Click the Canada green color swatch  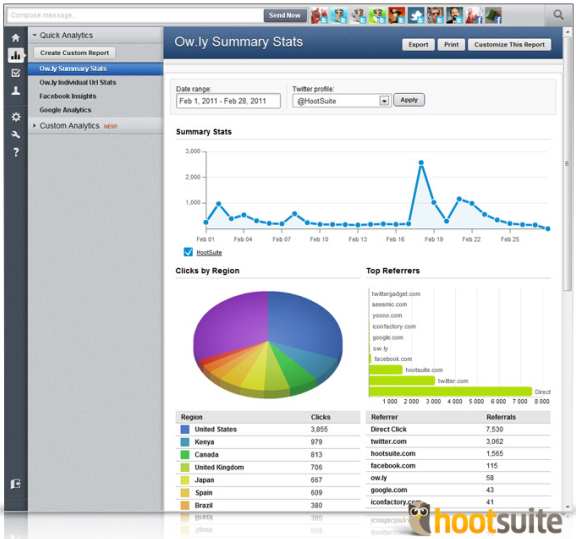pos(185,454)
